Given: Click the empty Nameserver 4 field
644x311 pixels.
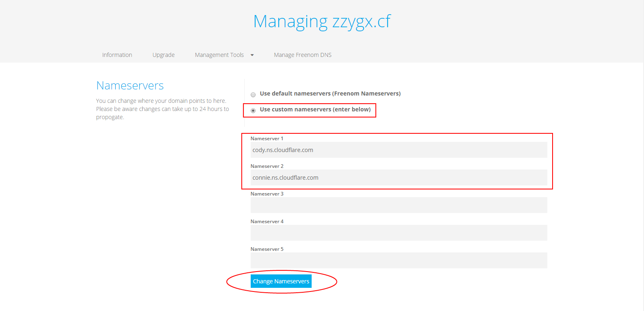Looking at the screenshot, I should (x=399, y=233).
